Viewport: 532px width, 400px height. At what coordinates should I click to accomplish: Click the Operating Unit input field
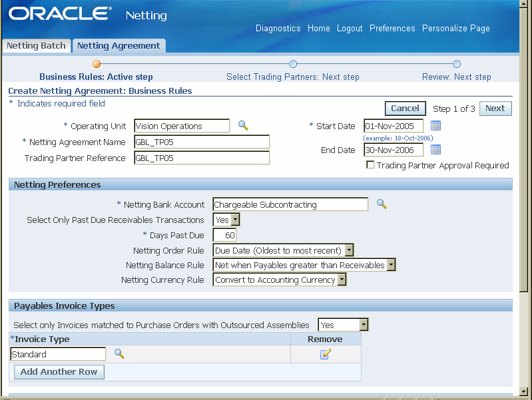pyautogui.click(x=182, y=126)
